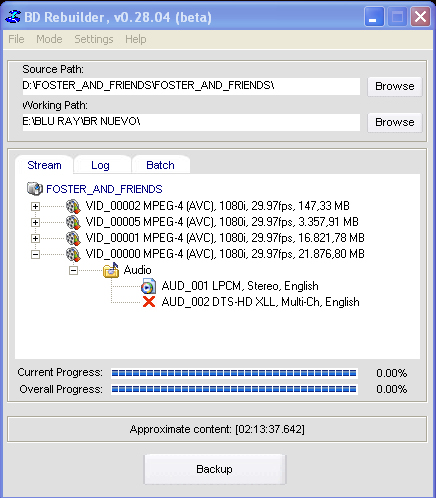Screen dimensions: 436x498
Task: Click the Overall Progress bar
Action: [x=234, y=389]
